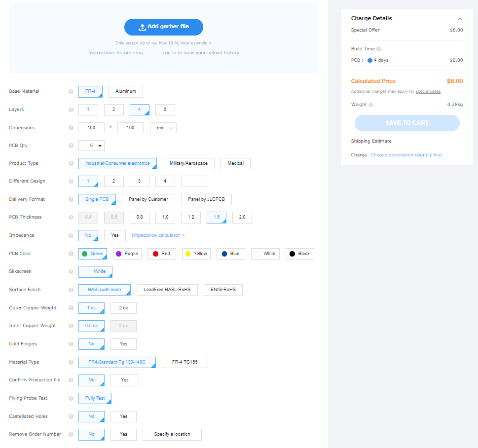
Task: Open the PCB Qty dropdown
Action: coord(91,146)
